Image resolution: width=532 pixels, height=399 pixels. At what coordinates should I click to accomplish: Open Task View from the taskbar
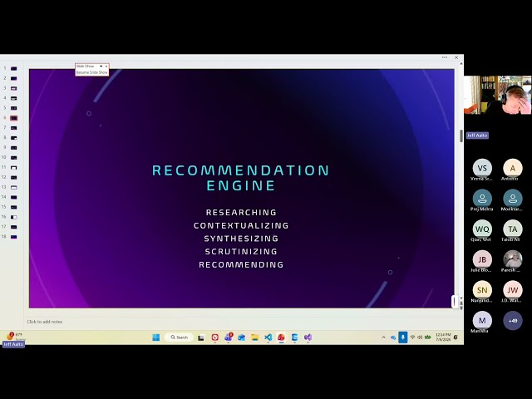tap(201, 337)
